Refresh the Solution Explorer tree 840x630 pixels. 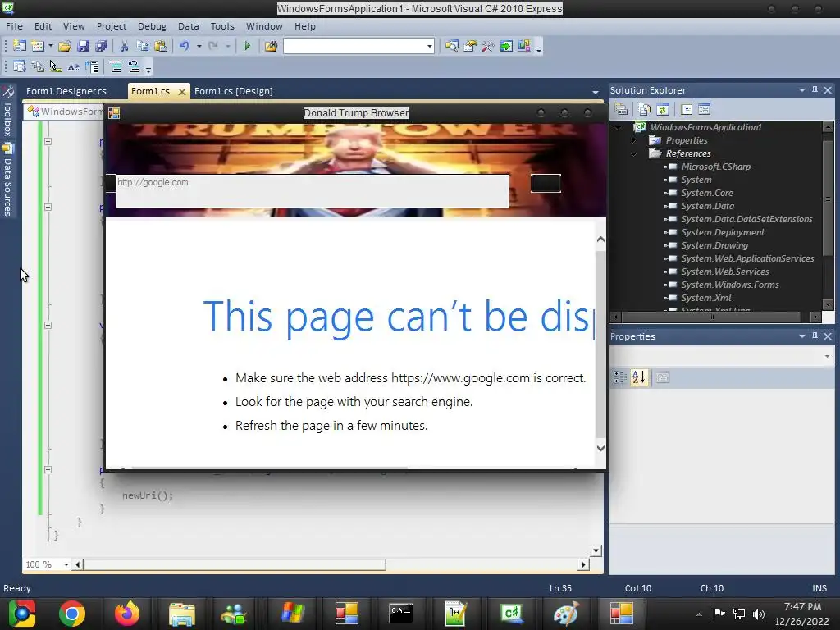(x=663, y=110)
